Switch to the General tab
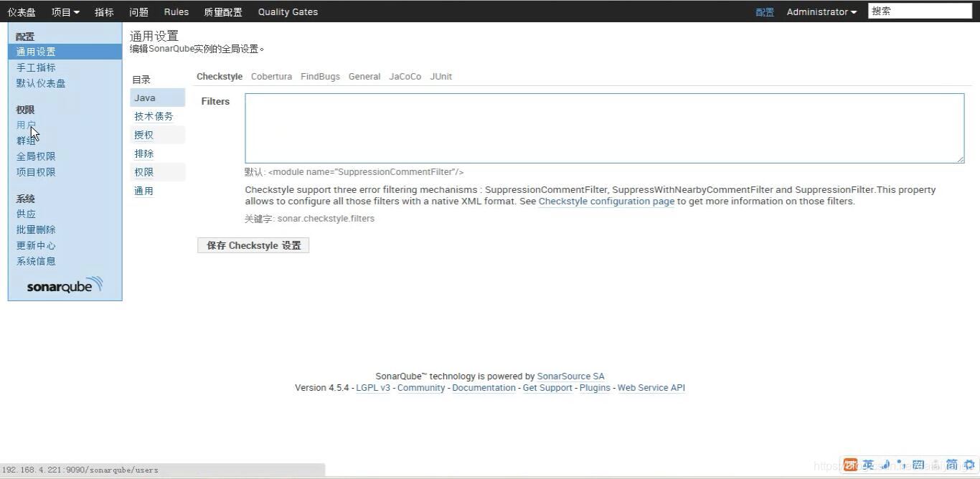This screenshot has width=980, height=479. point(364,77)
